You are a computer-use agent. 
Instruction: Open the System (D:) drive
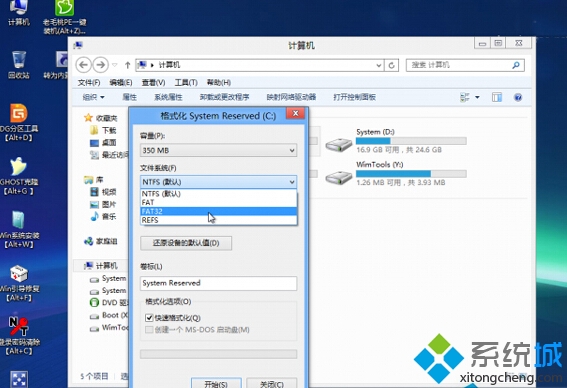pos(396,141)
